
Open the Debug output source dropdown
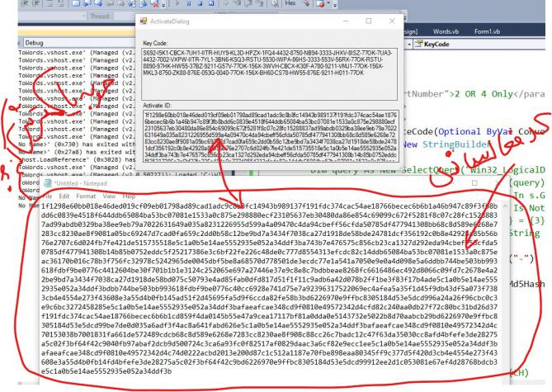tap(79, 43)
